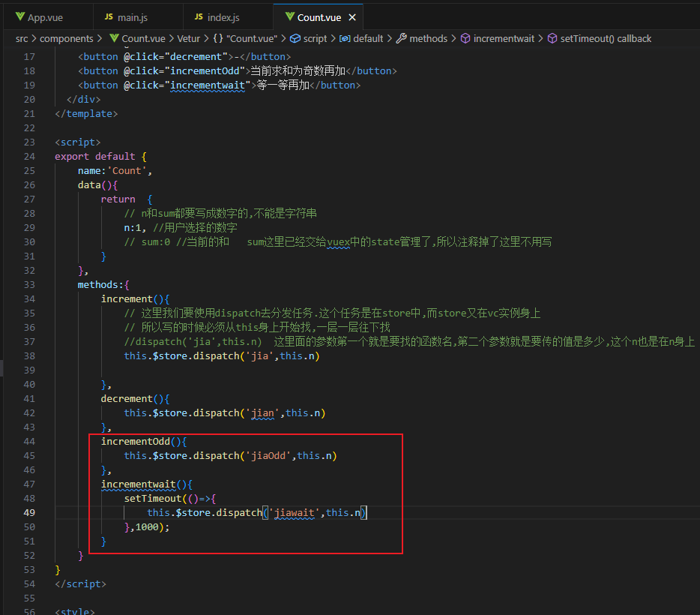Click the cube icon before setTimeout() callback

coord(552,39)
